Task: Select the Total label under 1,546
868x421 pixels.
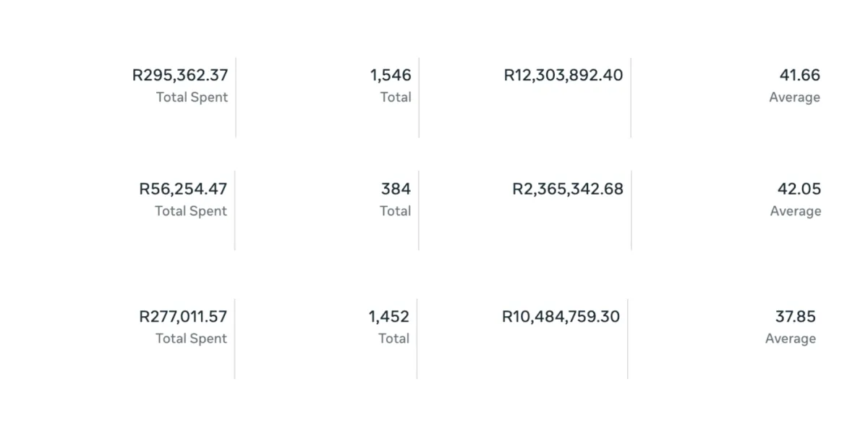Action: coord(396,97)
